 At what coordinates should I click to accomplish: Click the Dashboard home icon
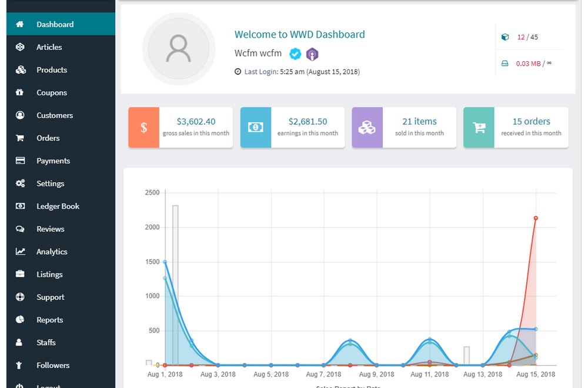pos(20,24)
